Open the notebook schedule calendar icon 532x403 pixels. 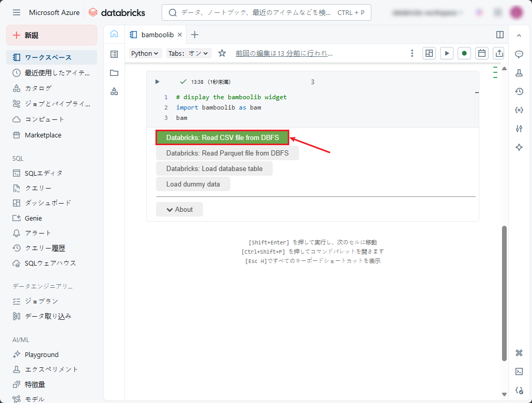[x=481, y=53]
